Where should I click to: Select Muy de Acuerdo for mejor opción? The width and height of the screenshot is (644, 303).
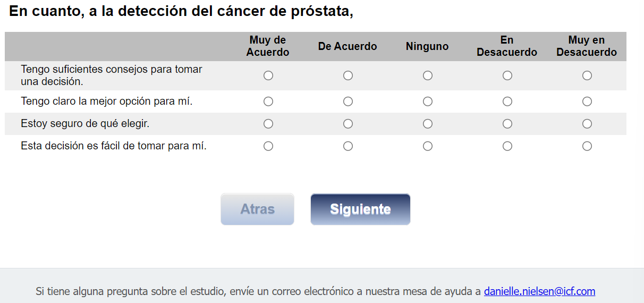tap(268, 101)
